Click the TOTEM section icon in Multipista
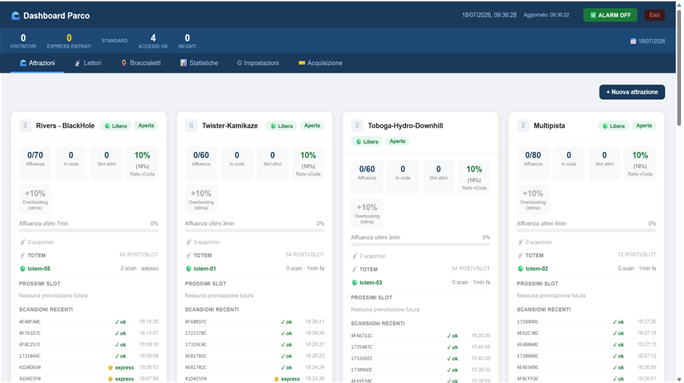This screenshot has width=684, height=383. pos(520,255)
